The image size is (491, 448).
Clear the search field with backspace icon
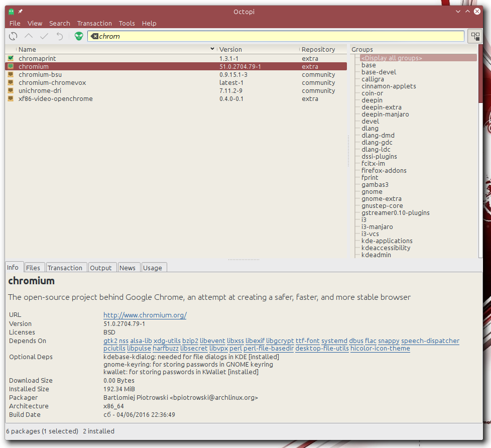[94, 36]
